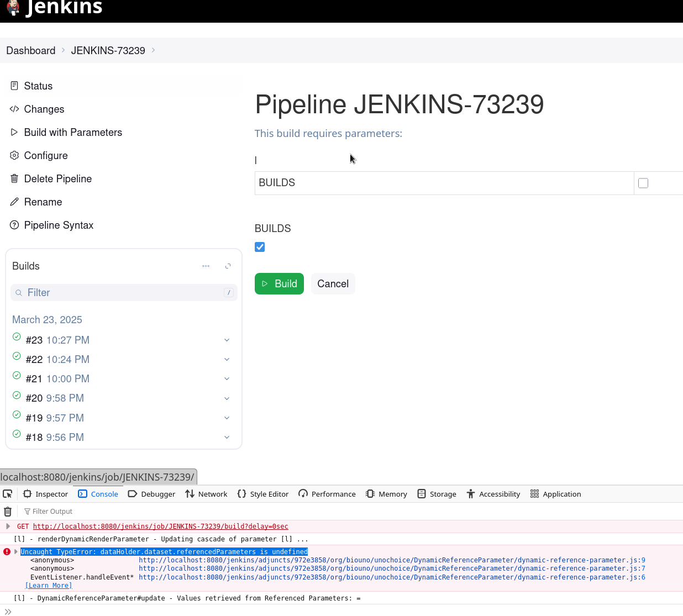This screenshot has height=616, width=683.
Task: Click the Build with Parameters play icon
Action: [14, 132]
